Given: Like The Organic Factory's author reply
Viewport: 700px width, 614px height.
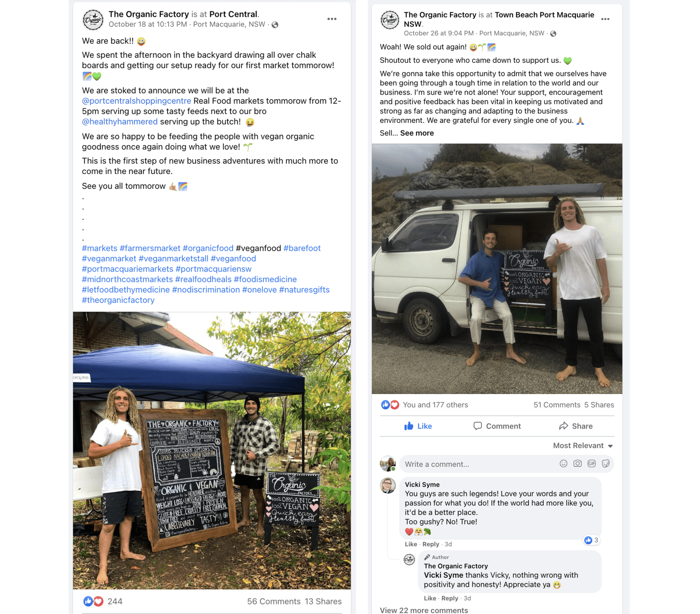Looking at the screenshot, I should pyautogui.click(x=430, y=598).
